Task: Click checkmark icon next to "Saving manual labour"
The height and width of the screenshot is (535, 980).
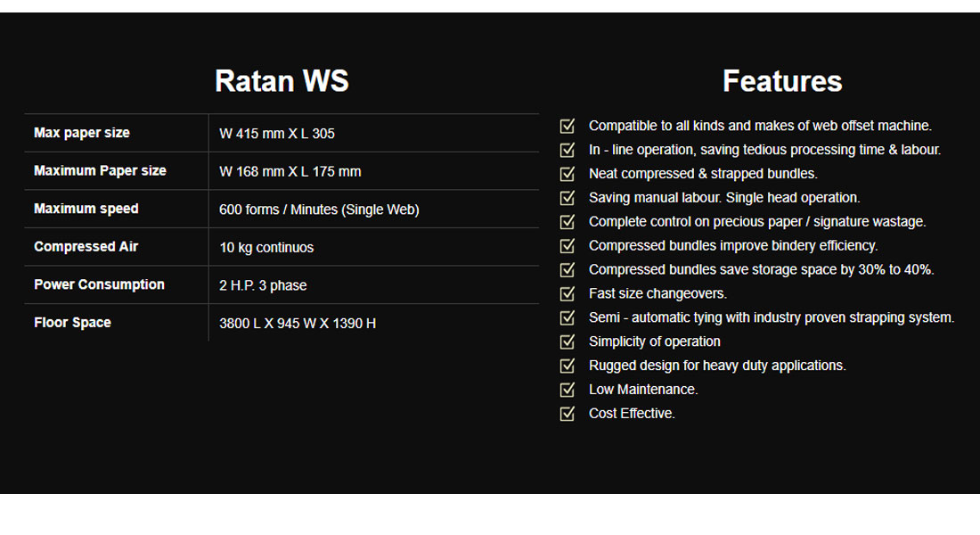Action: [568, 198]
